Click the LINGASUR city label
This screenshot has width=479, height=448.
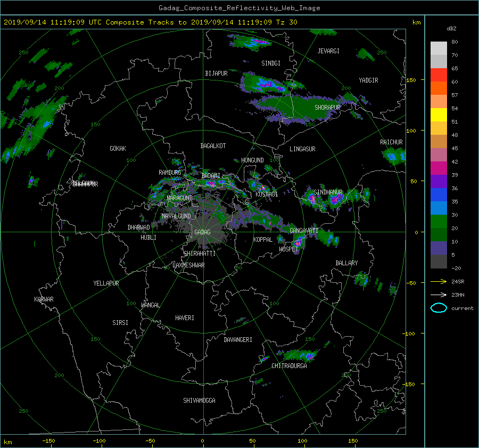(302, 149)
